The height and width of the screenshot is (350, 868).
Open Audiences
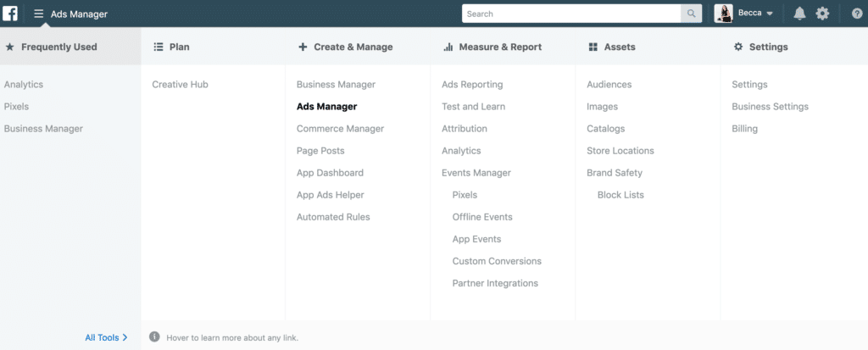[x=609, y=85]
